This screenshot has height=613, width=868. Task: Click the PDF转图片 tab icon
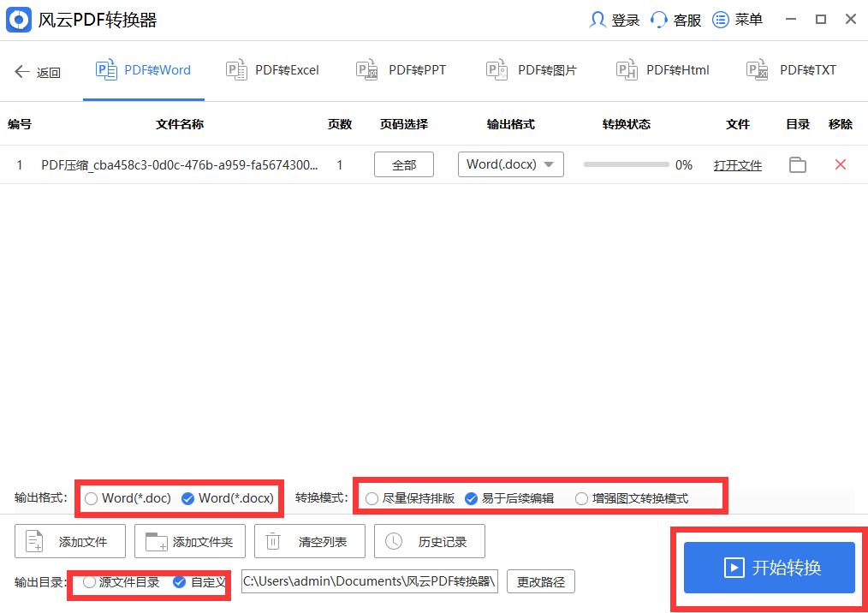coord(496,69)
